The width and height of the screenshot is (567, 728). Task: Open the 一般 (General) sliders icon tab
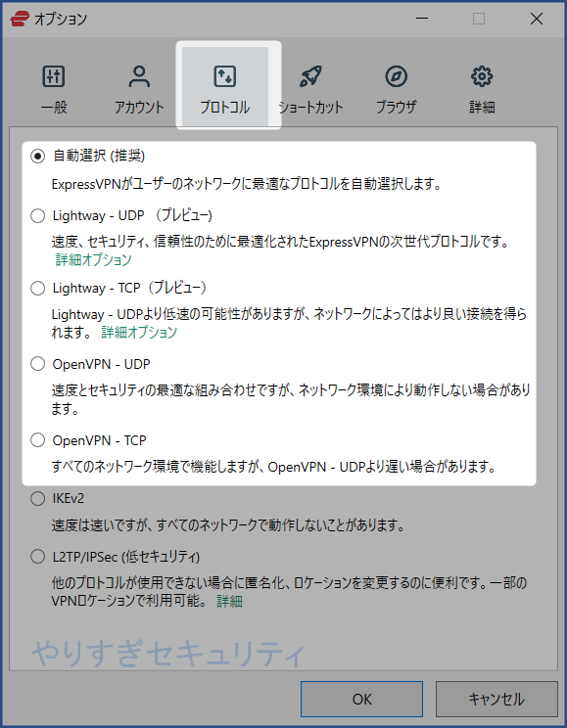54,90
